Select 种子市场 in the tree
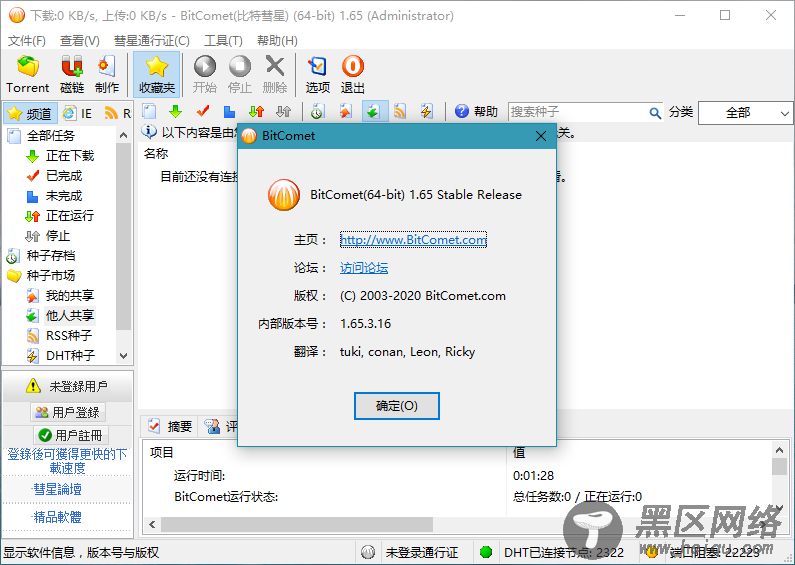 point(51,275)
